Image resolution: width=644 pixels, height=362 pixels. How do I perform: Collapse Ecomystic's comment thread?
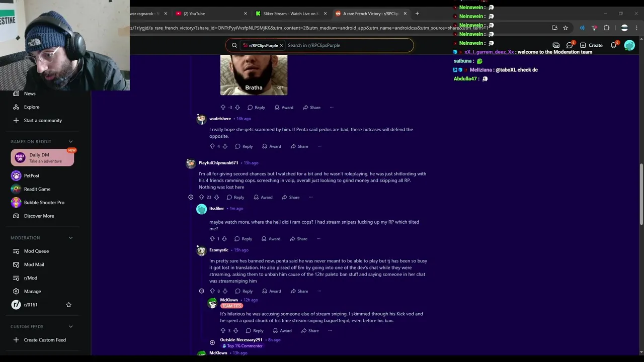[x=201, y=291]
